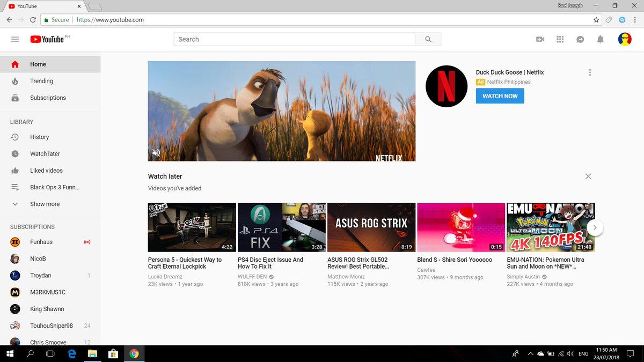Open the ad options three-dot menu
Image resolution: width=644 pixels, height=362 pixels.
click(590, 72)
